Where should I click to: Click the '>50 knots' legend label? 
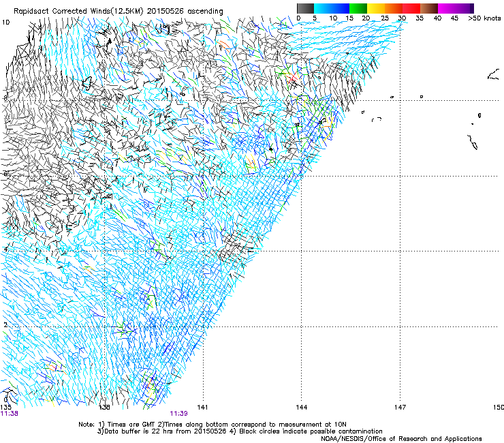(x=484, y=18)
